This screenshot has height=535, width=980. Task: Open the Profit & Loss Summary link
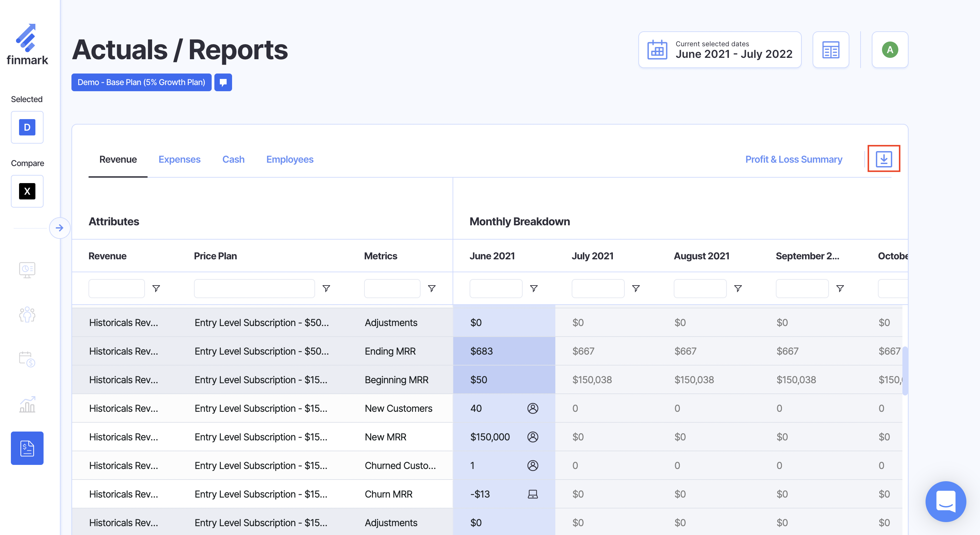pos(793,159)
